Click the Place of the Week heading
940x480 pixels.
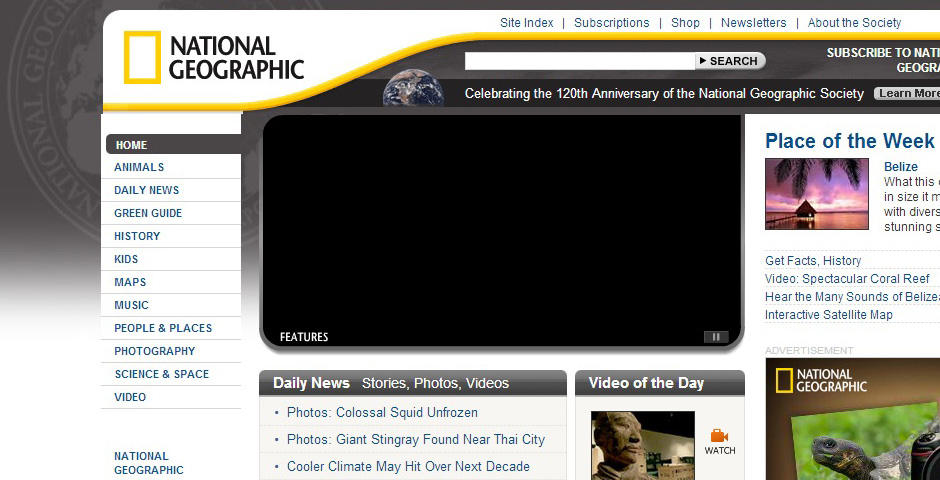(x=849, y=141)
